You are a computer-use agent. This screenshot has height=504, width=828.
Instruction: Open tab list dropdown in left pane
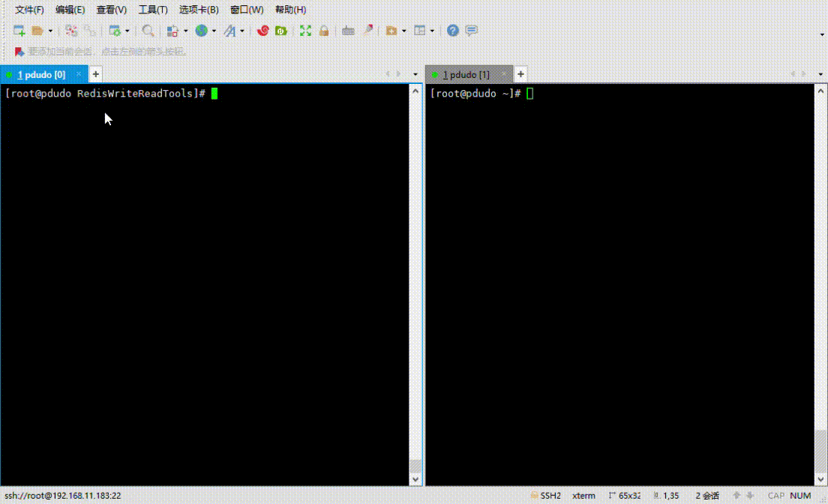pyautogui.click(x=415, y=74)
